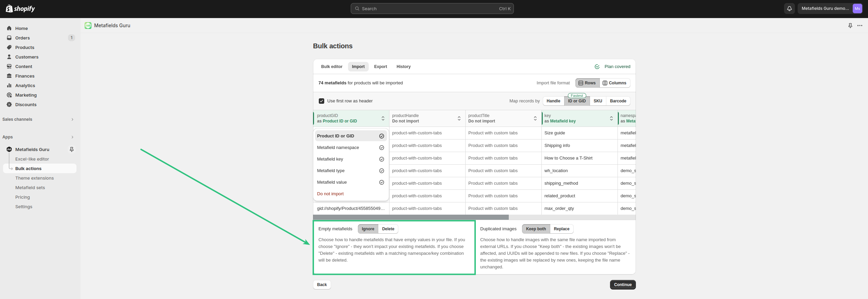Pin the Metafields Guru app header
This screenshot has width=868, height=299.
(850, 26)
